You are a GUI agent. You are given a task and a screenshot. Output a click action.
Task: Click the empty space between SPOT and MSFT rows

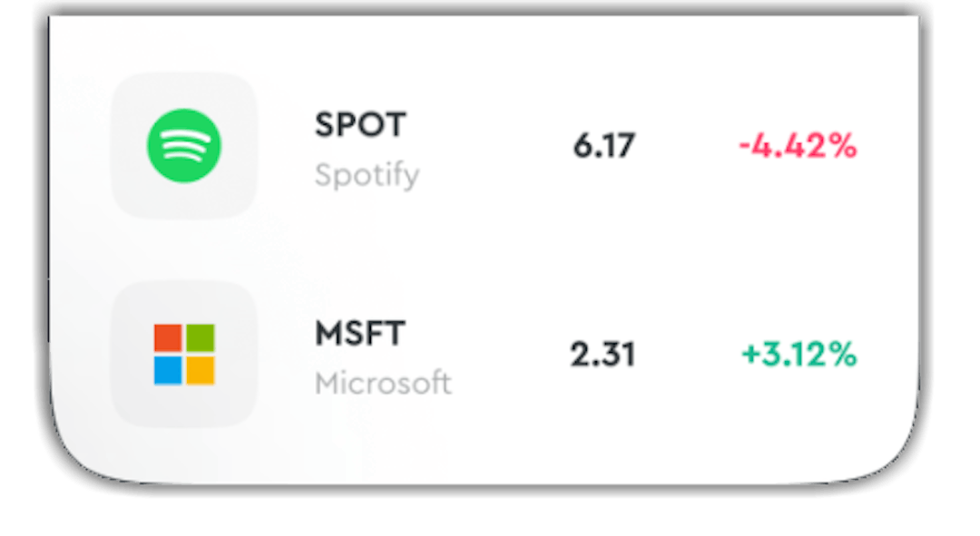pos(485,250)
